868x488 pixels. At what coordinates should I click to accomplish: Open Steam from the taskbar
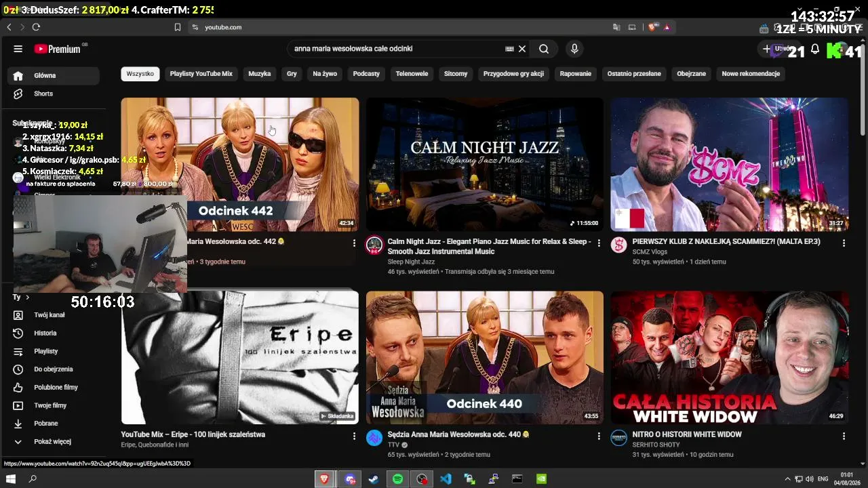click(373, 479)
